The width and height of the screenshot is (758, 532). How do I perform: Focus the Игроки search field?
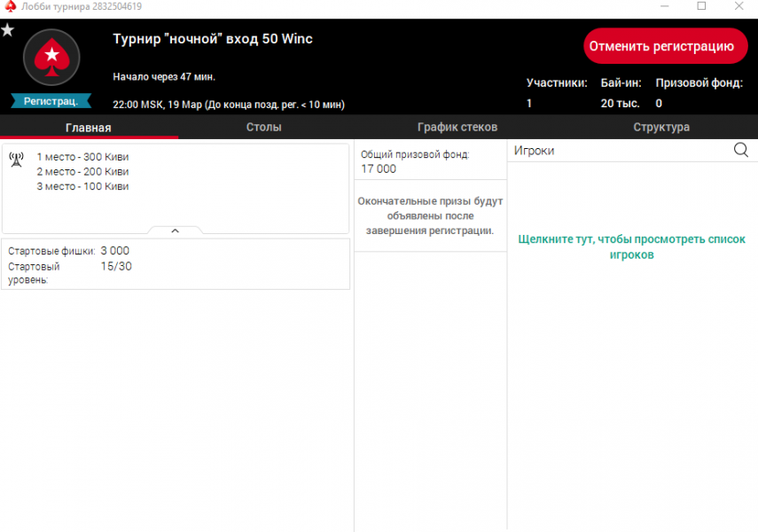[621, 151]
